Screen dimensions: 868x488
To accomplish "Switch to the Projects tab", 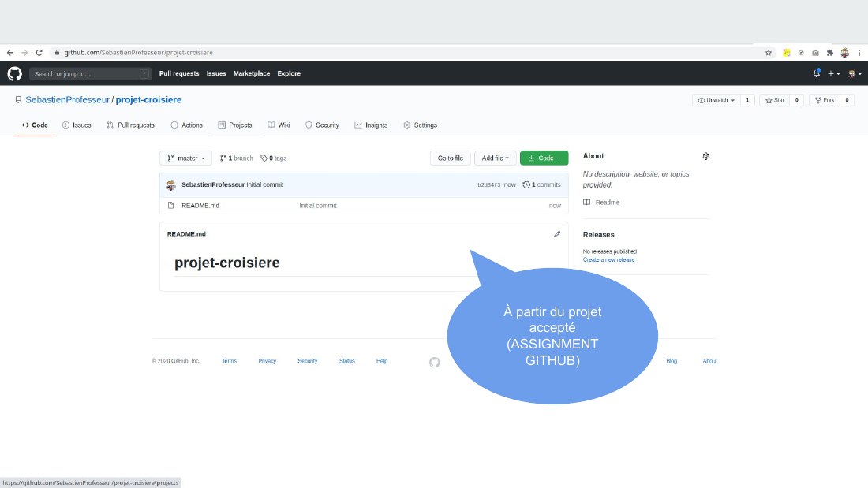I will 234,125.
